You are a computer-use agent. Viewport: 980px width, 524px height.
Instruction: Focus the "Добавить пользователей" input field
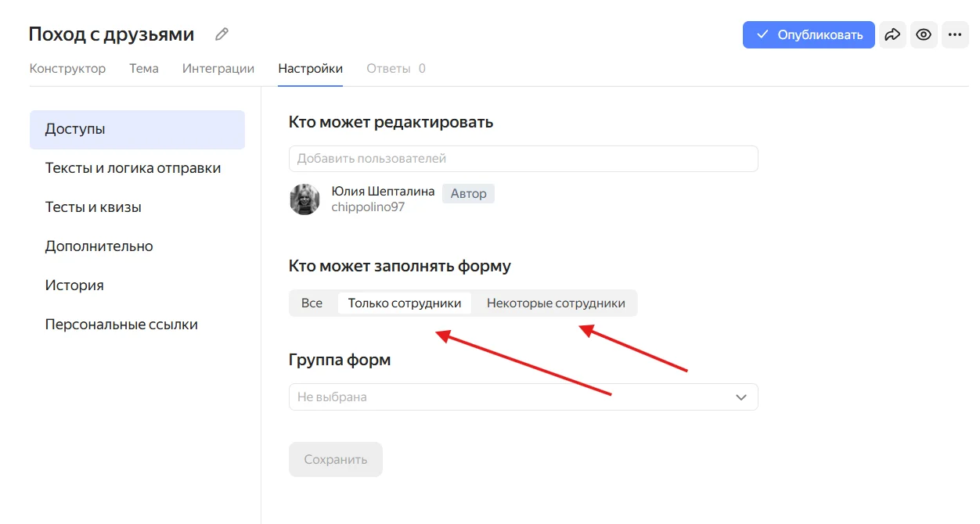[x=523, y=158]
